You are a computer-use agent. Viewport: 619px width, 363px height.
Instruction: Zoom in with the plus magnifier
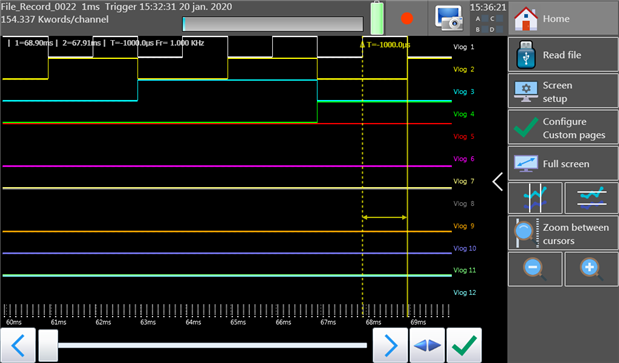tap(591, 269)
